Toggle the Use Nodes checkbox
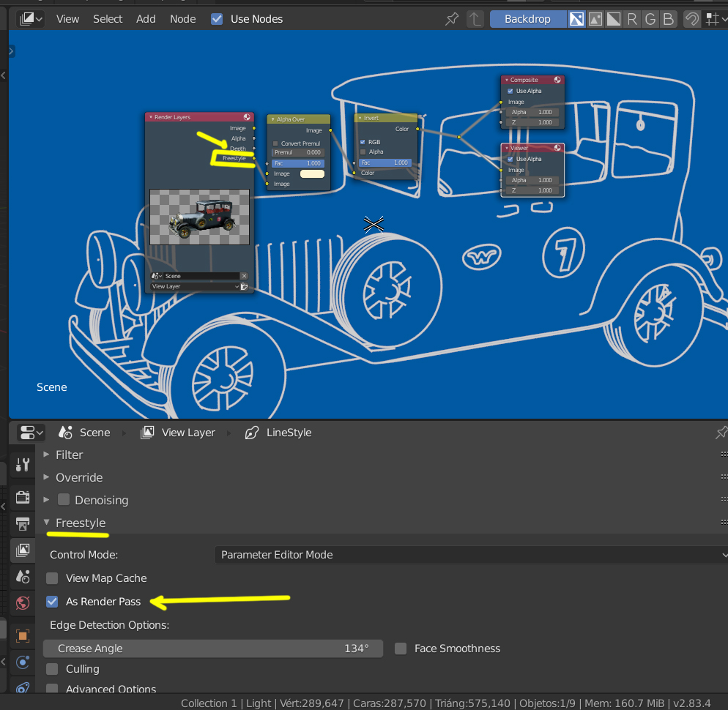728x710 pixels. point(217,19)
